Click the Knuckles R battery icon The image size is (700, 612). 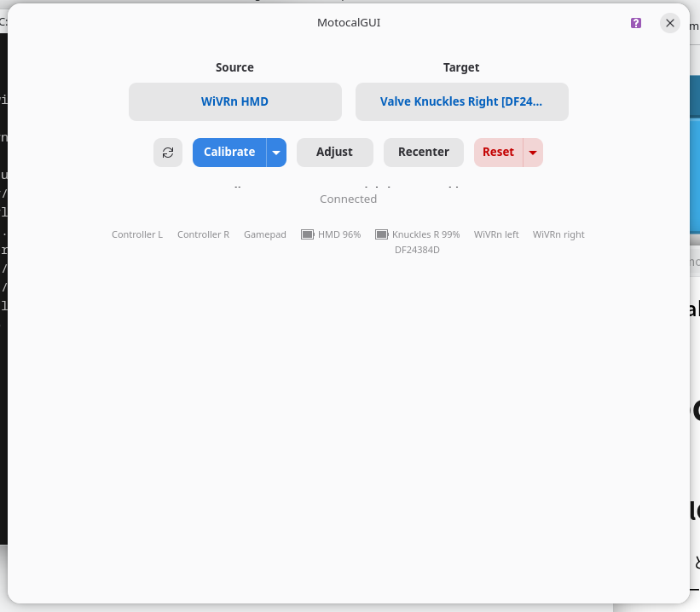coord(382,234)
